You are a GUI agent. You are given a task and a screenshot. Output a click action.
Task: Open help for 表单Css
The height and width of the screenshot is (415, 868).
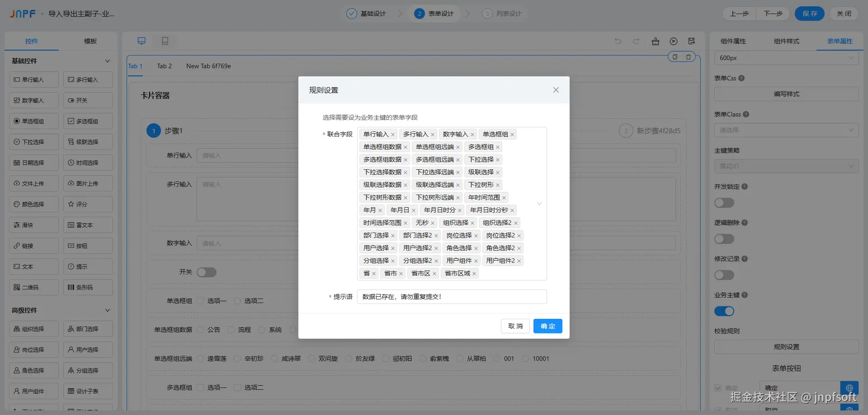pyautogui.click(x=741, y=78)
